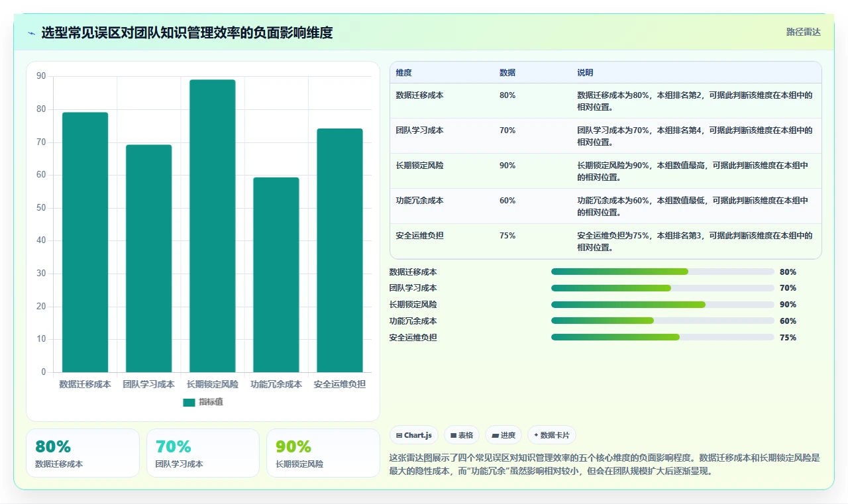
Task: Toggle the 指标值 legend swatch
Action: 189,402
